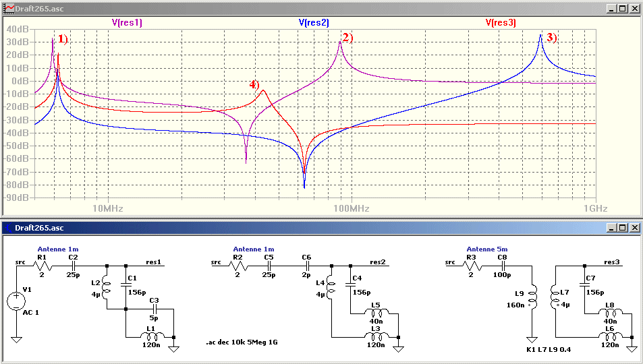Select resistor R3 symbol
Viewport: 643px width, 364px height.
[472, 266]
